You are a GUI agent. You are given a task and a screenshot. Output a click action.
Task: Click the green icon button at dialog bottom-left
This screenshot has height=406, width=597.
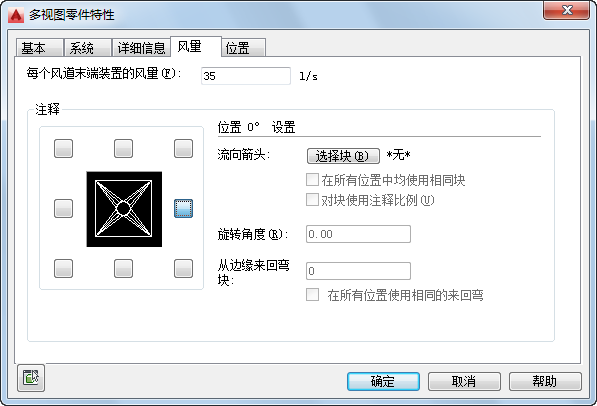(31, 378)
